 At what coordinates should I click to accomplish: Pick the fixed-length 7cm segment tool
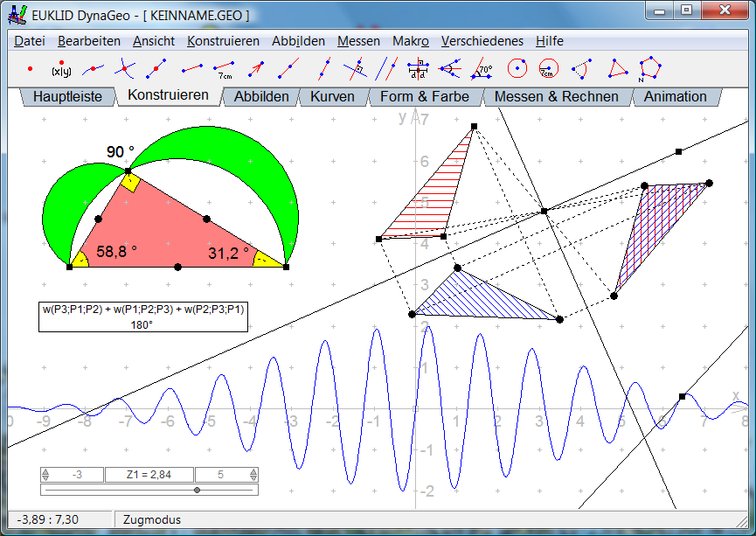[225, 67]
